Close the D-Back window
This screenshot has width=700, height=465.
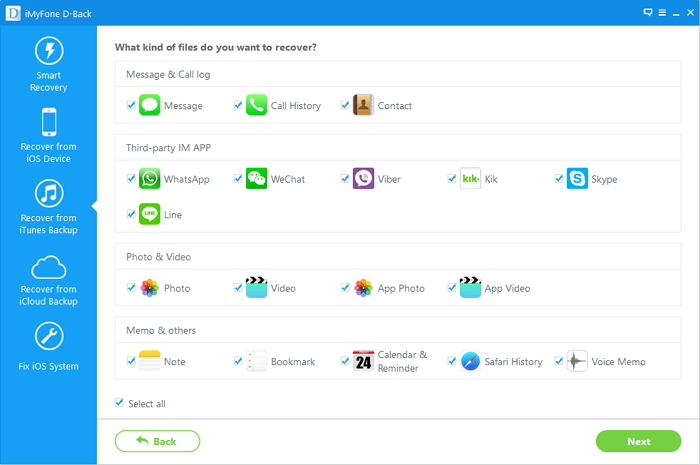click(690, 12)
